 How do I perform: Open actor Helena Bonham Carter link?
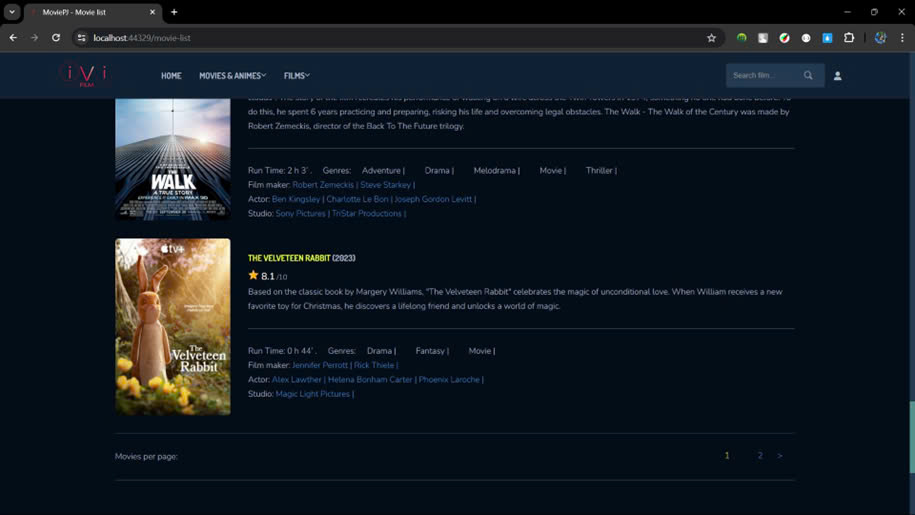click(370, 379)
